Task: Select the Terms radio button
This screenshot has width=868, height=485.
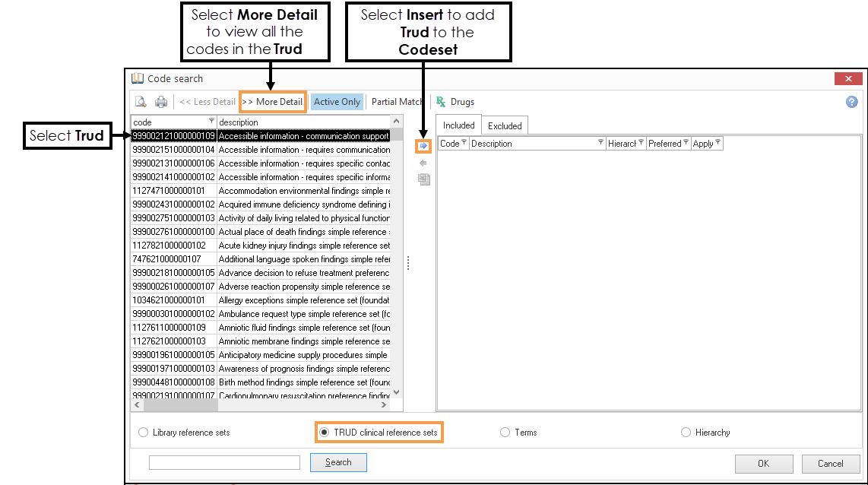Action: pyautogui.click(x=505, y=433)
